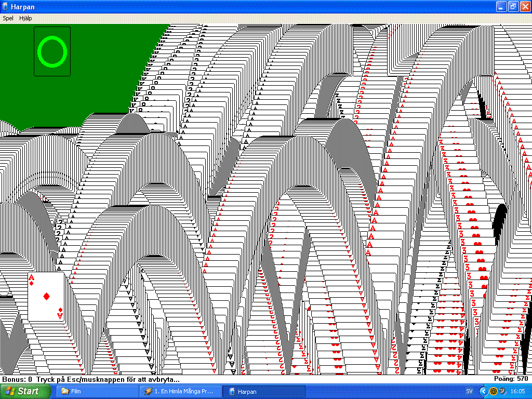Open the speaker volume tray icon

click(502, 391)
